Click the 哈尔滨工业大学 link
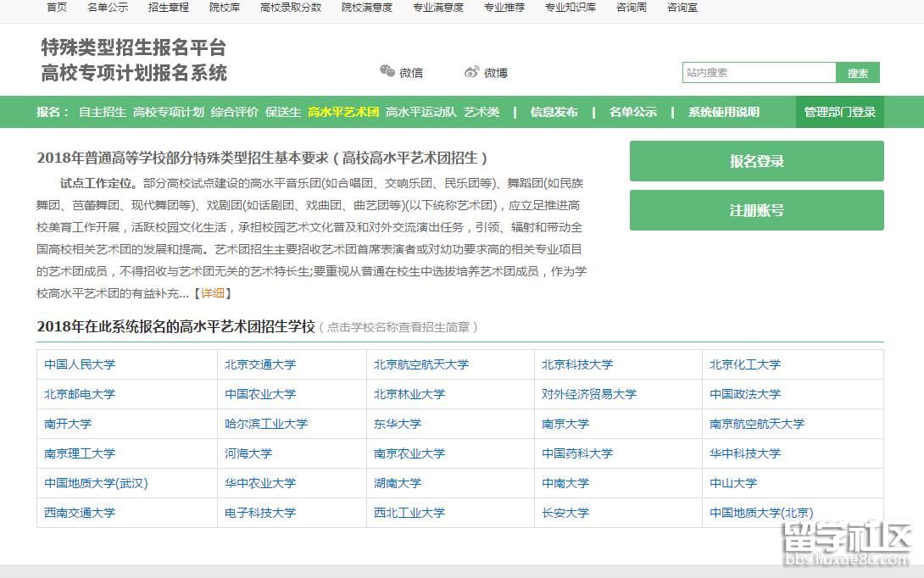The height and width of the screenshot is (578, 924). point(265,424)
